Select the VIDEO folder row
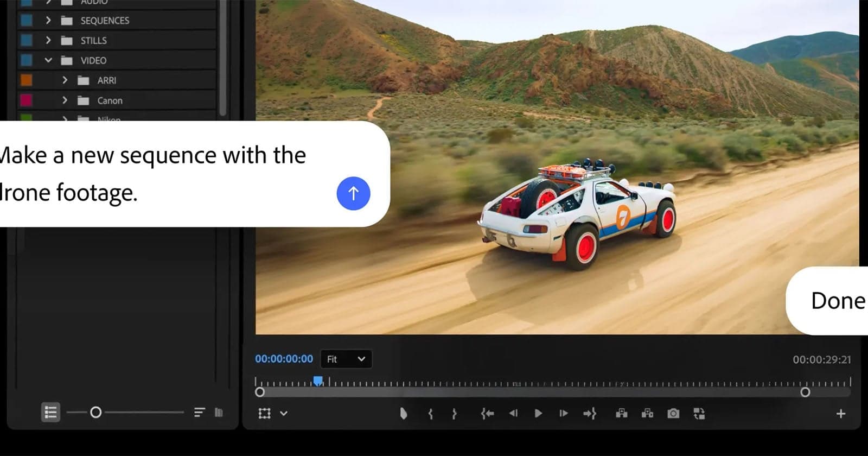 117,60
